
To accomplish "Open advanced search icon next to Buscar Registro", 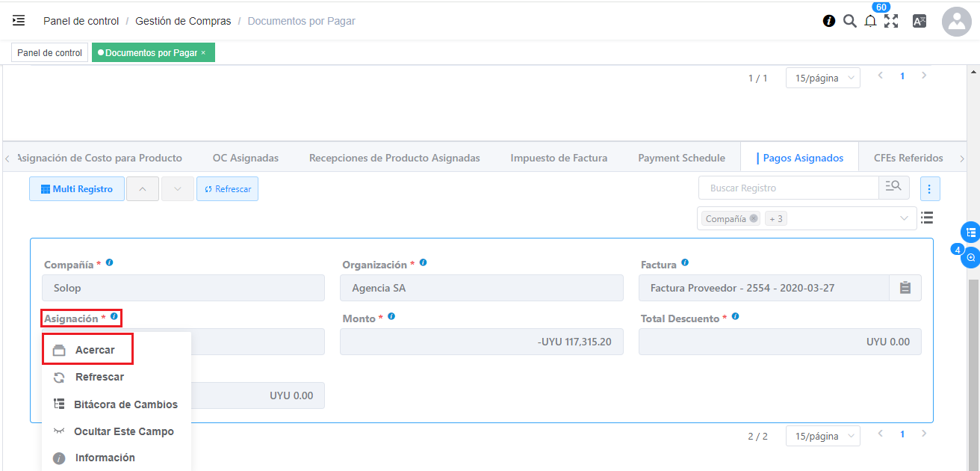I will pyautogui.click(x=893, y=188).
